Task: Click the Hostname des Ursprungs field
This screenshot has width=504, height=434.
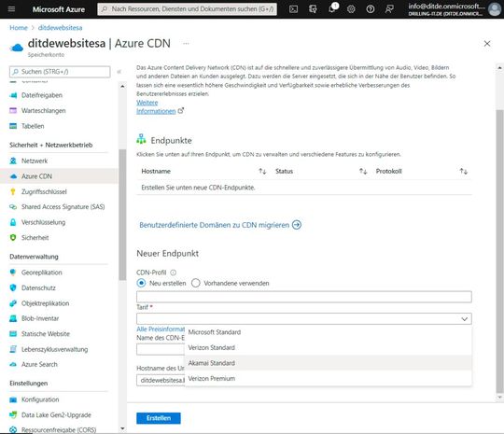Action: (x=161, y=380)
